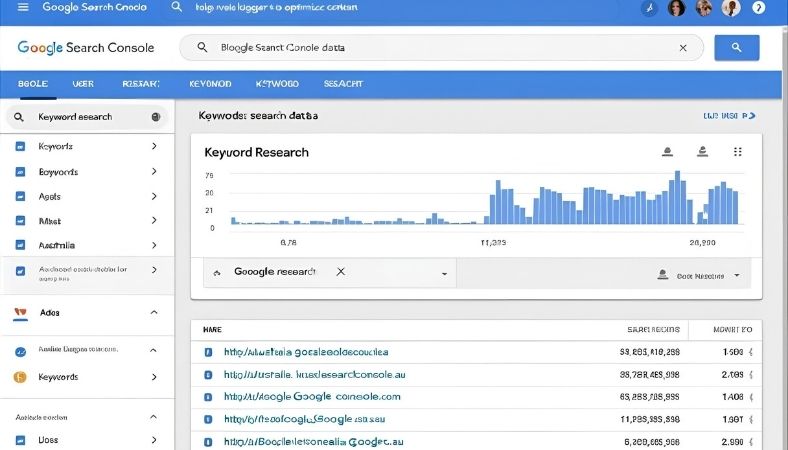Expand the Australia row chevron

click(x=154, y=245)
